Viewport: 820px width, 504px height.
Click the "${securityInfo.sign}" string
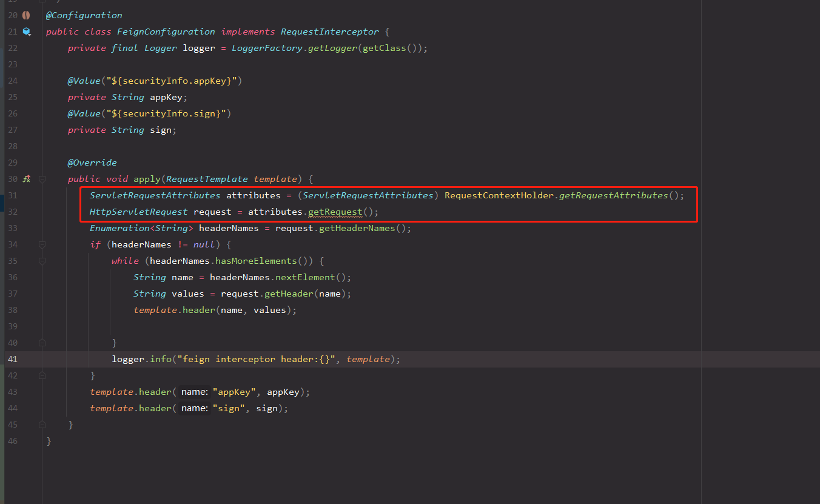pos(166,113)
